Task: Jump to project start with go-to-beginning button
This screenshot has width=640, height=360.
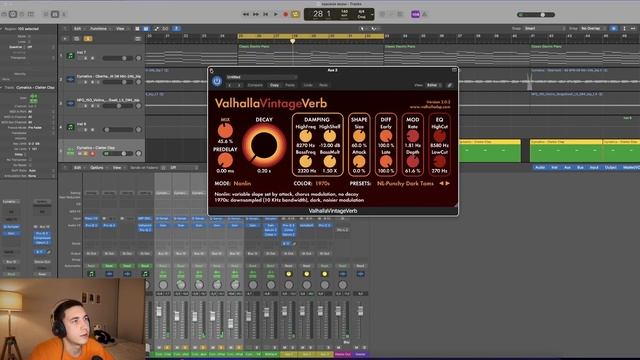Action: tap(266, 14)
